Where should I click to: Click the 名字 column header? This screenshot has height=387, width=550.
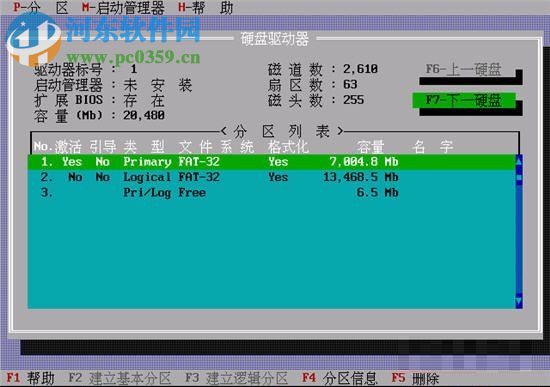click(x=433, y=147)
